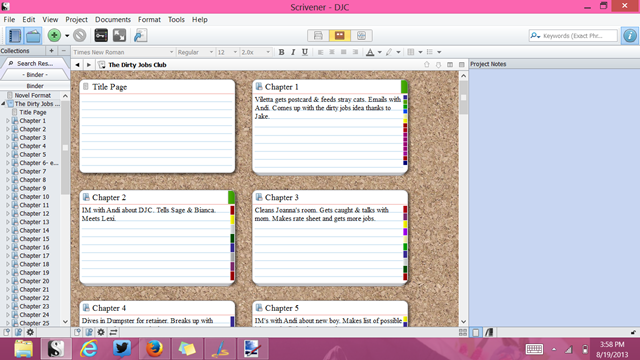
Task: Align text left
Action: click(x=320, y=52)
